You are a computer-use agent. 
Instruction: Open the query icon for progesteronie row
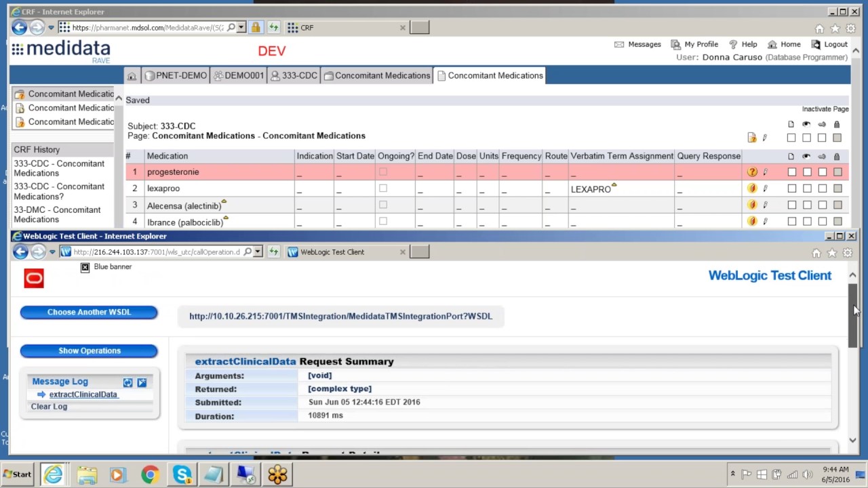(752, 172)
